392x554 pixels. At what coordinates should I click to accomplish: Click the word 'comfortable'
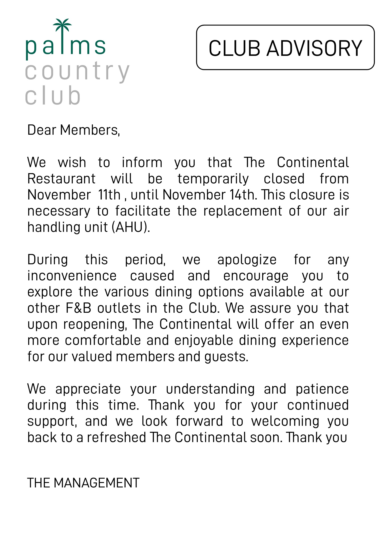(x=103, y=341)
